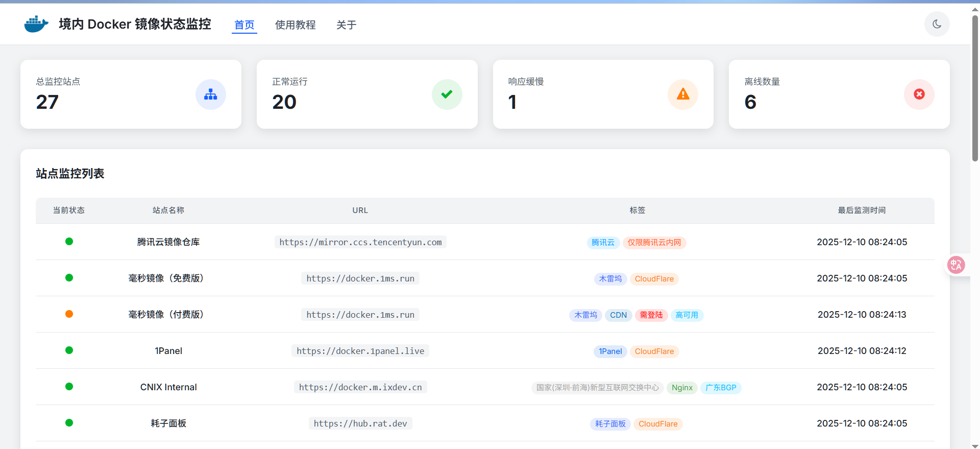Open URL https://docker.1panel.live
This screenshot has height=449, width=980.
tap(360, 351)
